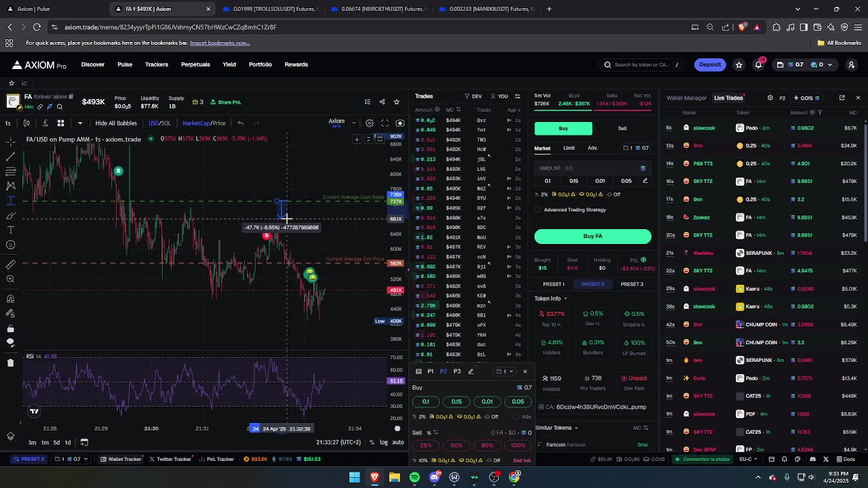Toggle MarketCap/Price chart mode
Viewport: 868px width, 488px height.
203,123
